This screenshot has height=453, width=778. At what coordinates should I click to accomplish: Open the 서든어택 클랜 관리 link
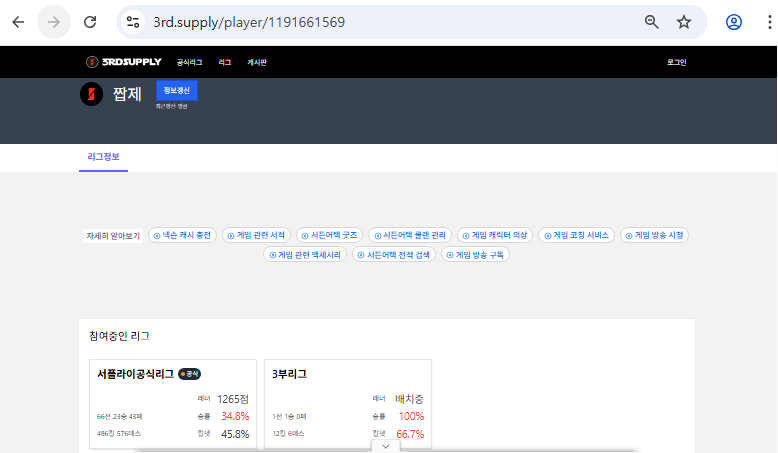coord(410,235)
